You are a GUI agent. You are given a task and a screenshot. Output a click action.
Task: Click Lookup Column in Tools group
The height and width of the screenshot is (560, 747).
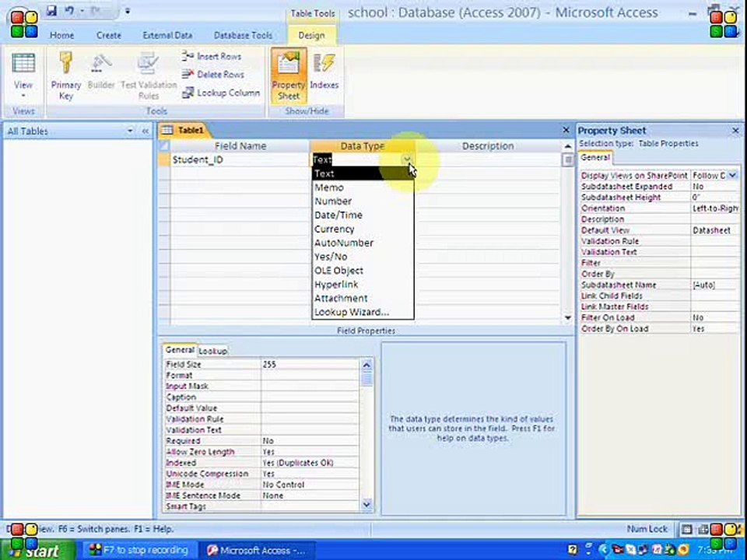click(x=221, y=93)
